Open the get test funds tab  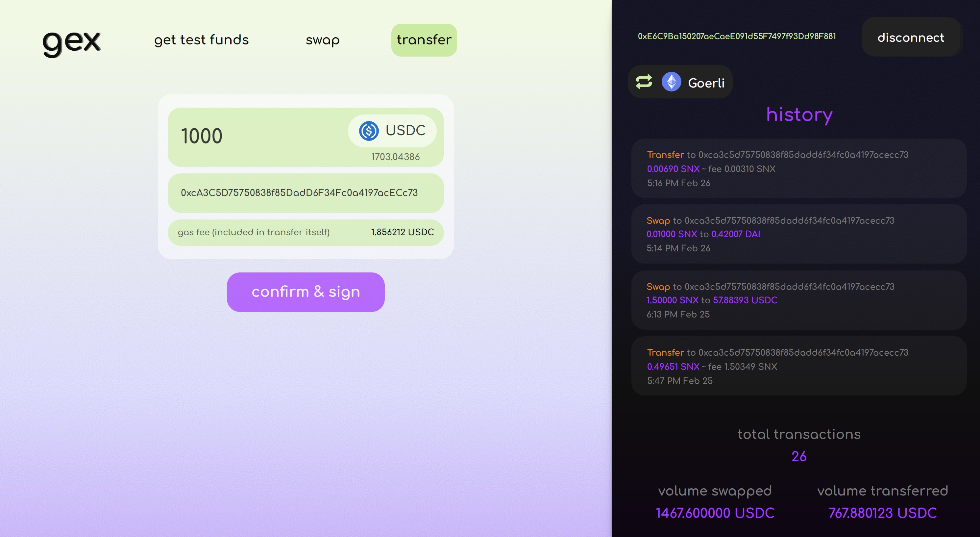tap(201, 40)
